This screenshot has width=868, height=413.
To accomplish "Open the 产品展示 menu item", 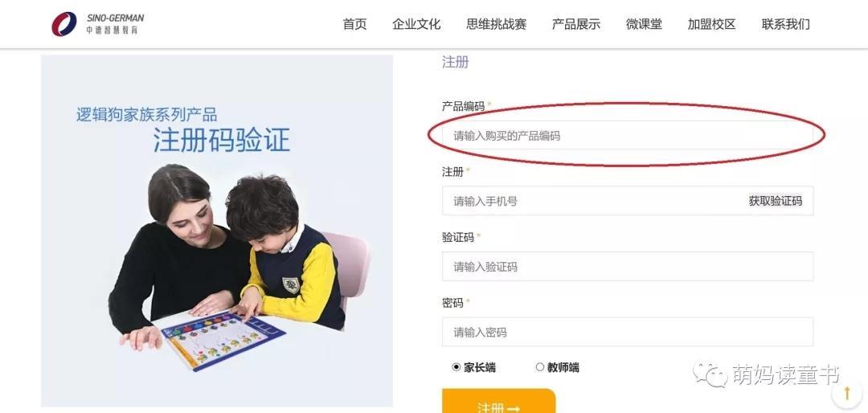I will point(576,24).
